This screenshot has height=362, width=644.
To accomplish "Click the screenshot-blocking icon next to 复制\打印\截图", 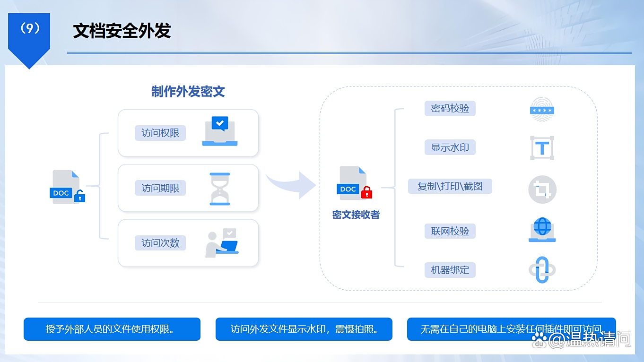I will (542, 189).
